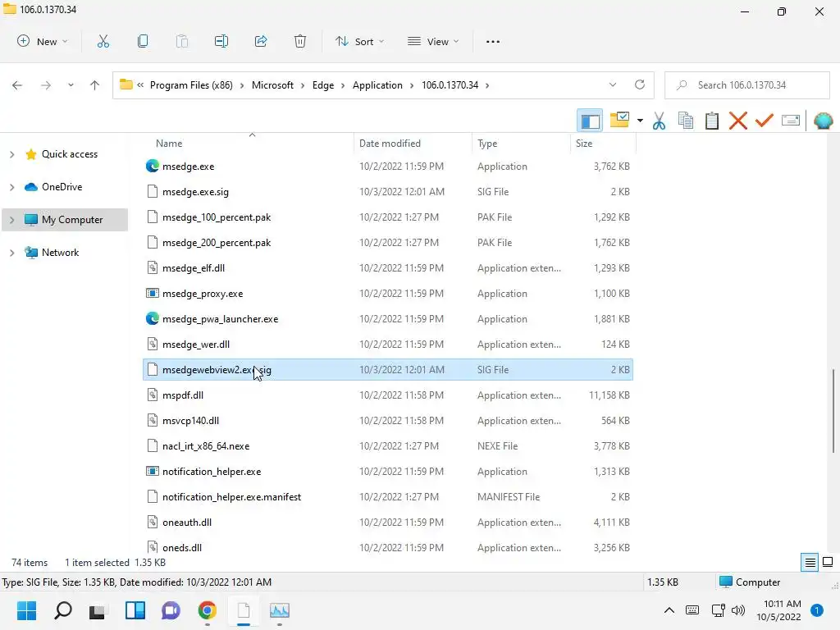Select msedge_wer.dll file

(x=388, y=345)
